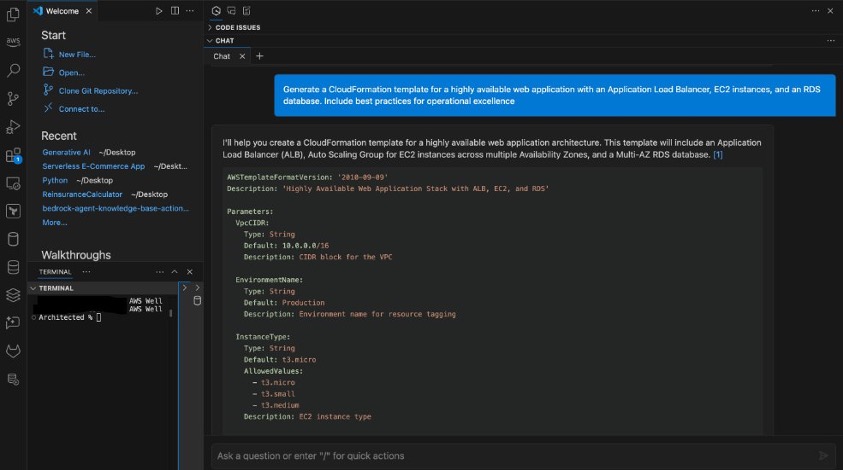Click the terminal prompt line Architected %
The image size is (844, 470).
[66, 317]
